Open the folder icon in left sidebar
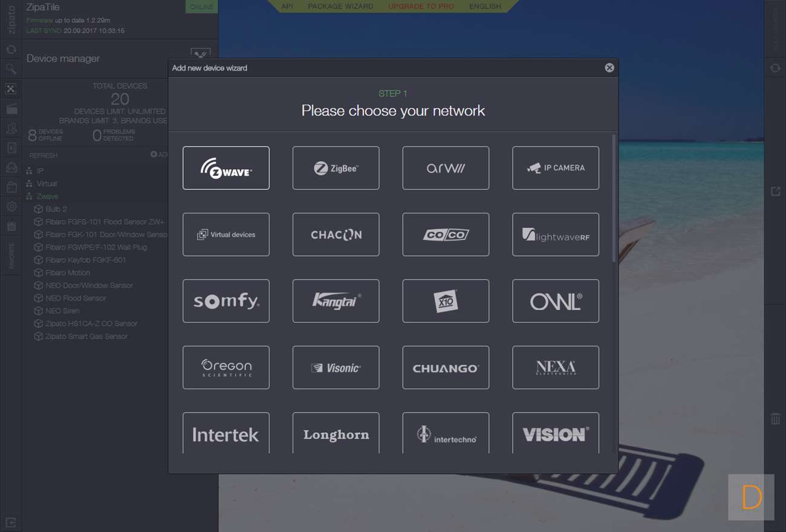Image resolution: width=786 pixels, height=532 pixels. [11, 187]
